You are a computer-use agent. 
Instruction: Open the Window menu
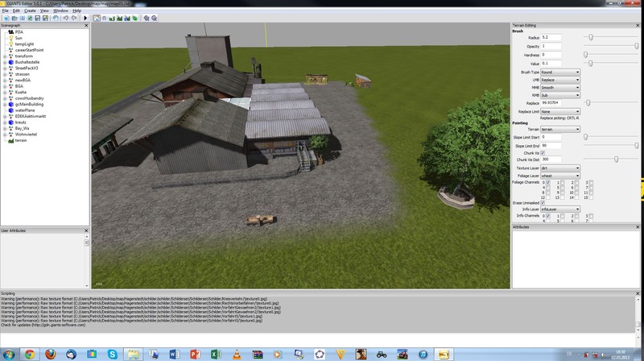click(60, 10)
